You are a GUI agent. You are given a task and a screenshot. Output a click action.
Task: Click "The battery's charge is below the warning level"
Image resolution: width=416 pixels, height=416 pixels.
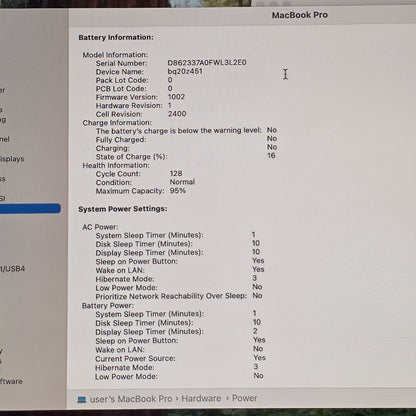point(179,131)
